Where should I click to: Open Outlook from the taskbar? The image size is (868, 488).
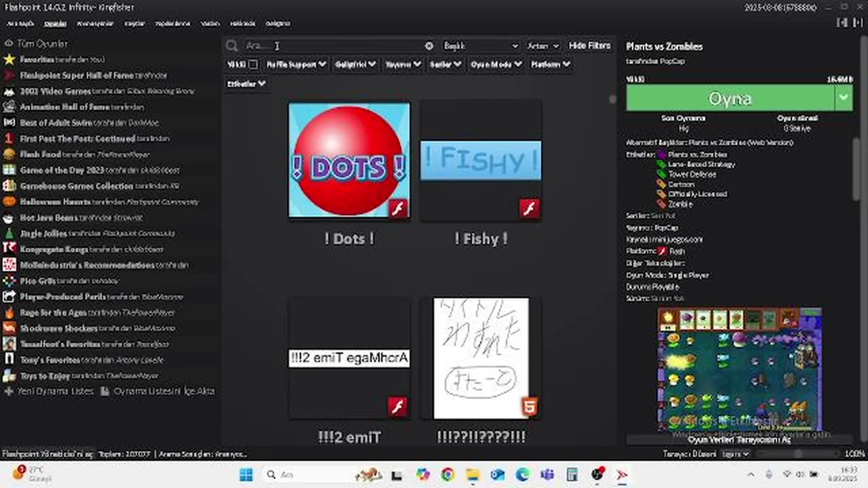coord(498,474)
